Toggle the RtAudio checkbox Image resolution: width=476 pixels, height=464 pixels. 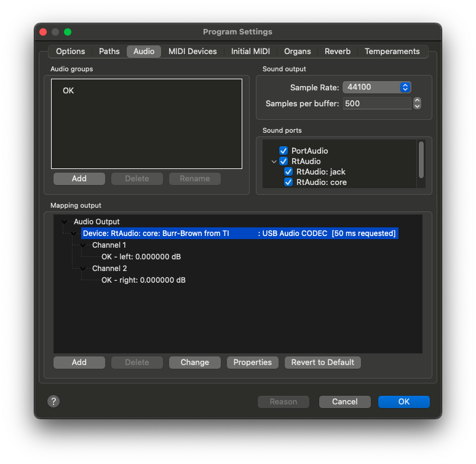click(284, 161)
